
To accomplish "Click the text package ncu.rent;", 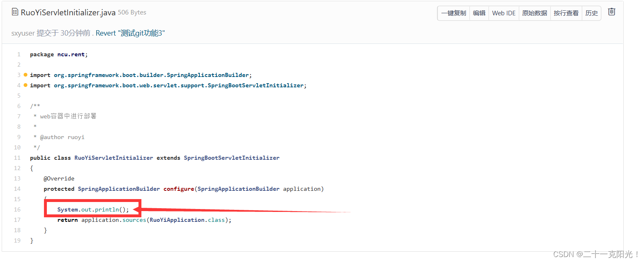I will tap(59, 54).
